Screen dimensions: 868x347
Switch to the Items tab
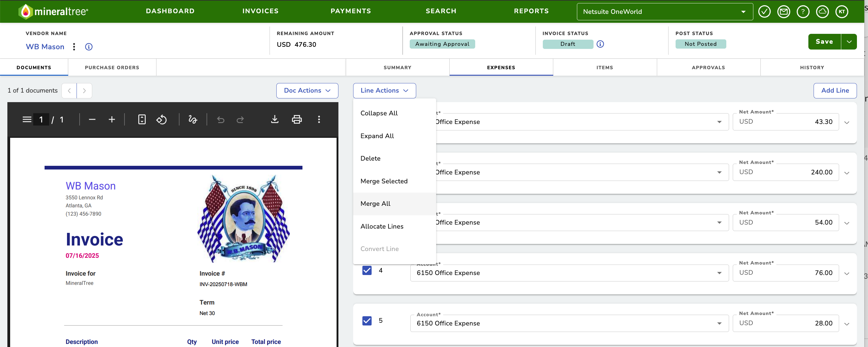(605, 67)
